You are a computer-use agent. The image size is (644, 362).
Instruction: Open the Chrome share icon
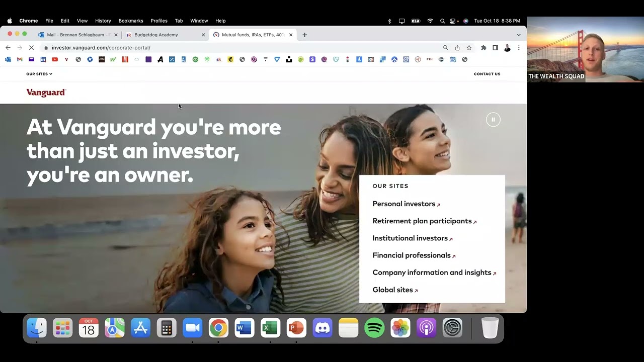[457, 48]
